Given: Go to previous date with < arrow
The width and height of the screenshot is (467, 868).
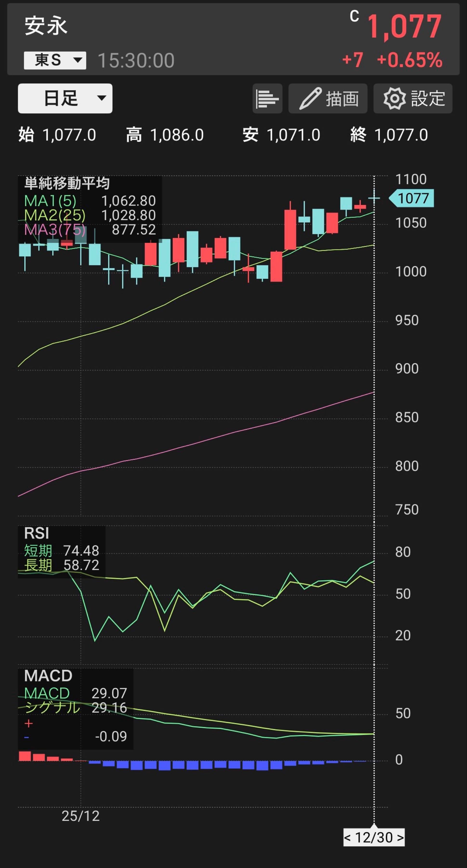Looking at the screenshot, I should tap(348, 838).
